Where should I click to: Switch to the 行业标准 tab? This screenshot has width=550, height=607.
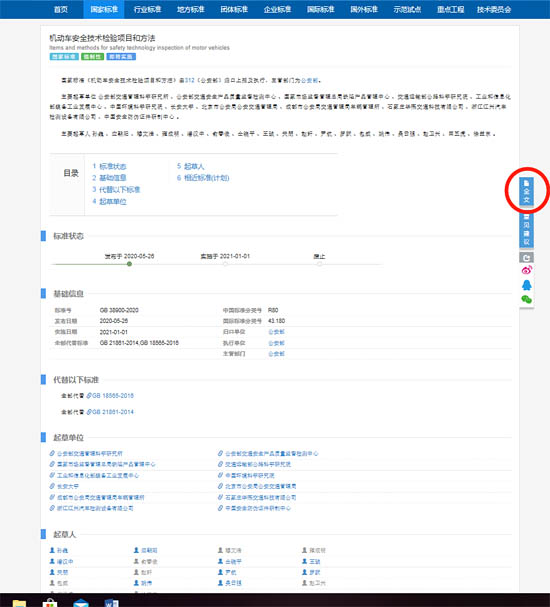[147, 9]
